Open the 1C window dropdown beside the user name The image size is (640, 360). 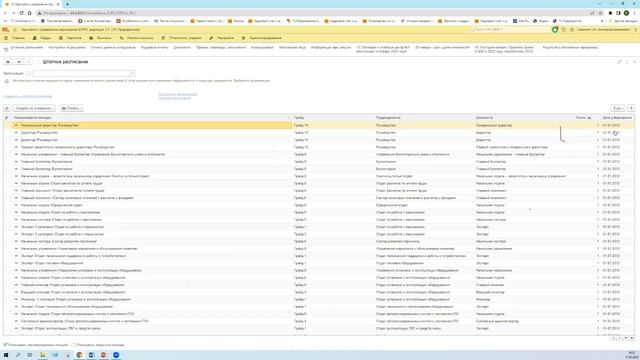pos(636,30)
